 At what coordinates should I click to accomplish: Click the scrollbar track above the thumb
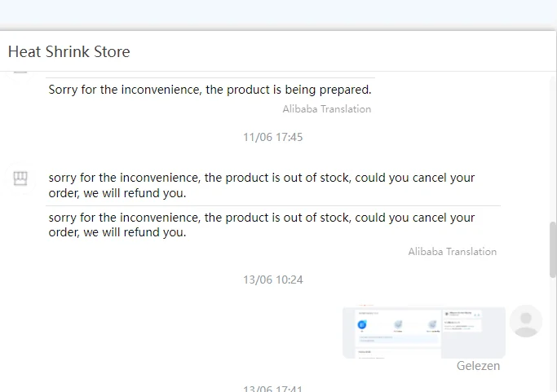pyautogui.click(x=552, y=147)
